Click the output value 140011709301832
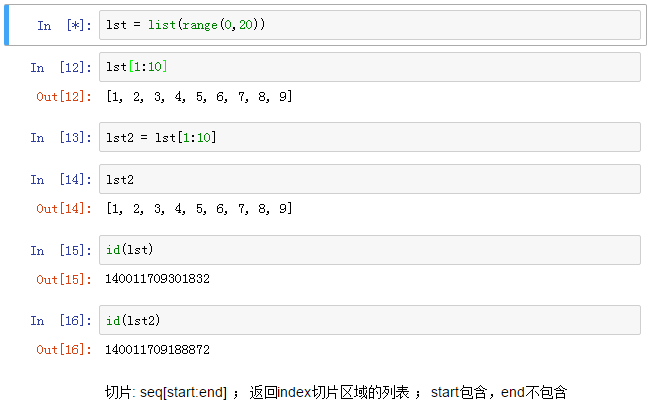The width and height of the screenshot is (650, 412). tap(157, 279)
